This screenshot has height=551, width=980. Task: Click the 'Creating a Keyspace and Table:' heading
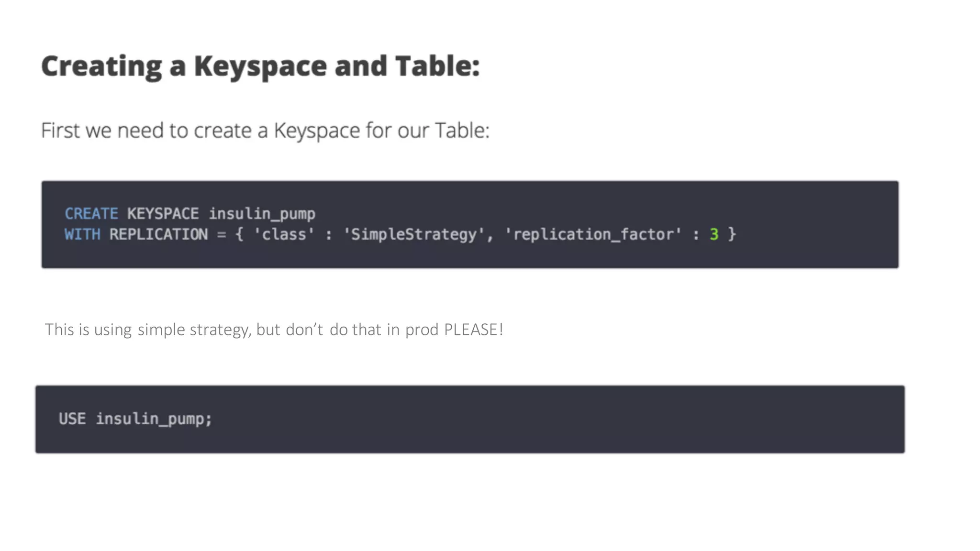click(260, 66)
